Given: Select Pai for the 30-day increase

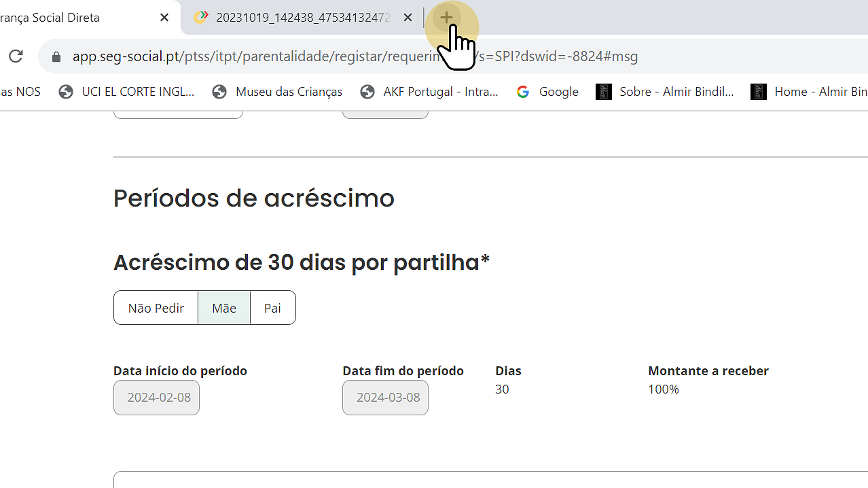Looking at the screenshot, I should click(x=272, y=308).
